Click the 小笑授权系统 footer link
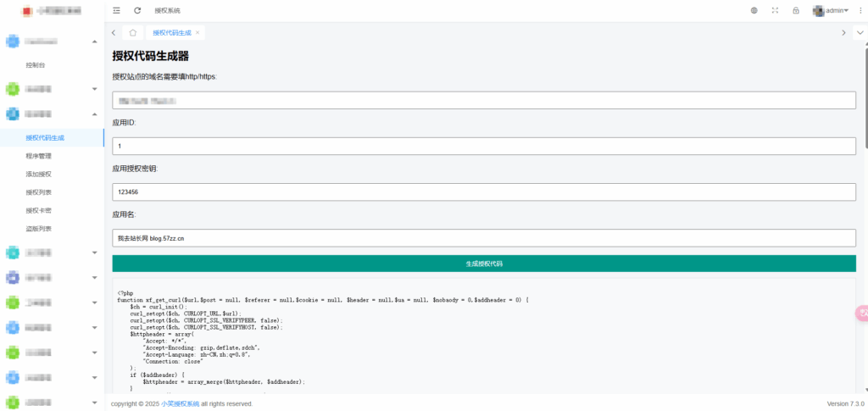The width and height of the screenshot is (868, 411). click(175, 403)
